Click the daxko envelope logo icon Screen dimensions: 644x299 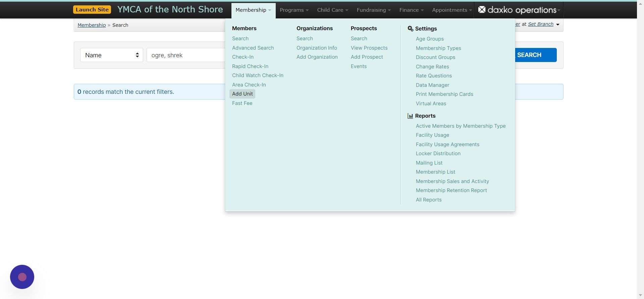click(x=482, y=10)
